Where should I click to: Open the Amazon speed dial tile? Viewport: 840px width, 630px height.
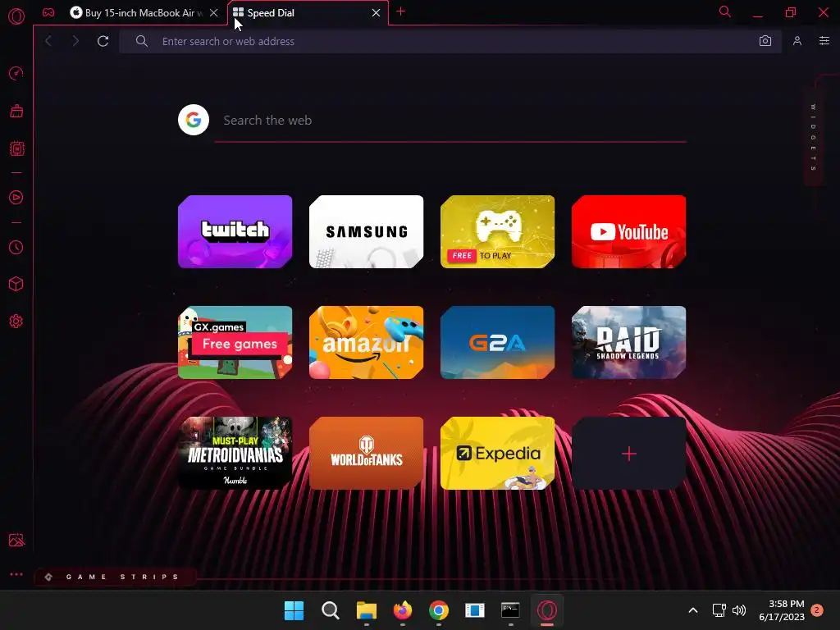(367, 342)
